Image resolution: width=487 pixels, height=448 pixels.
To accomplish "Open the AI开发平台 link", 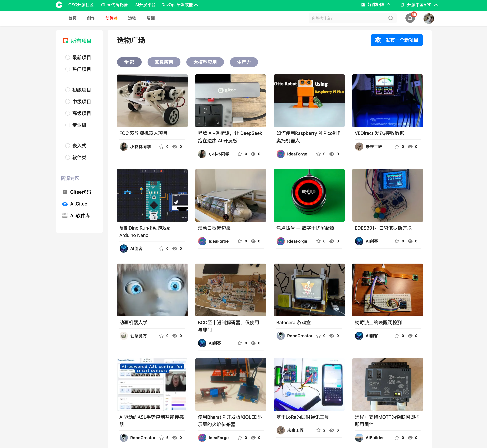I will [x=145, y=5].
